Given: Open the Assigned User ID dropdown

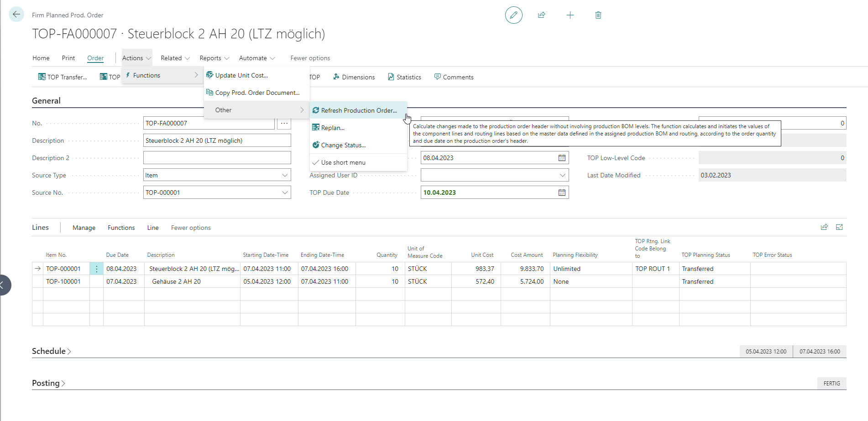Looking at the screenshot, I should 562,175.
